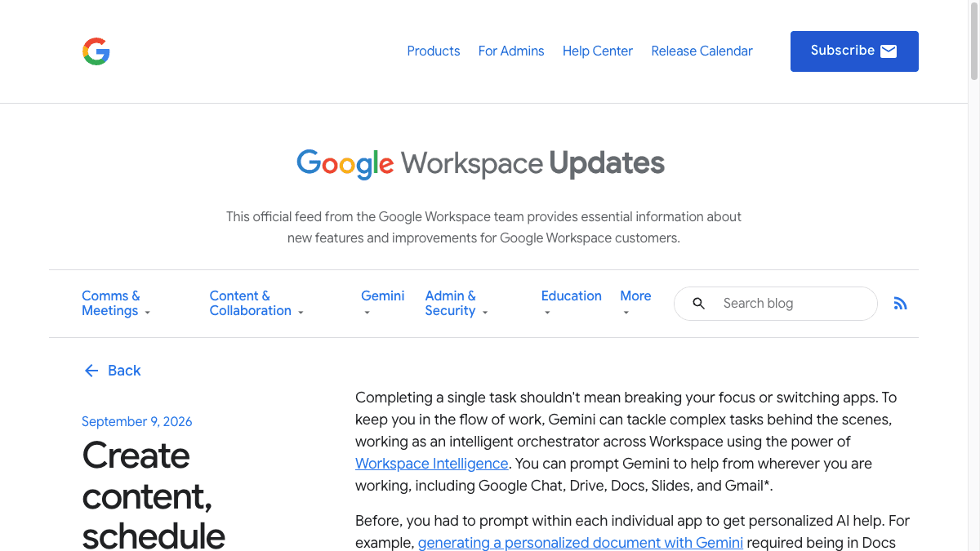Image resolution: width=980 pixels, height=551 pixels.
Task: Expand Content & Collaboration dropdown arrow
Action: click(x=301, y=313)
